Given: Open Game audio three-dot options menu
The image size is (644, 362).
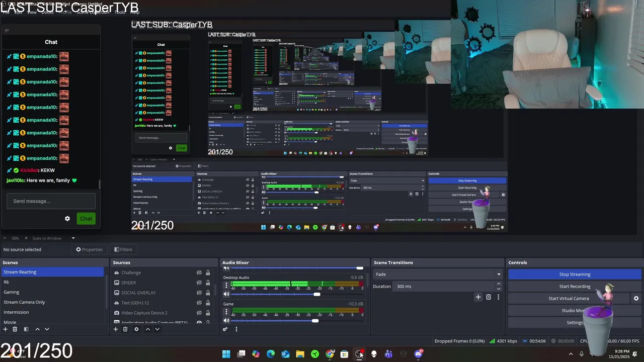Looking at the screenshot, I should [x=226, y=312].
